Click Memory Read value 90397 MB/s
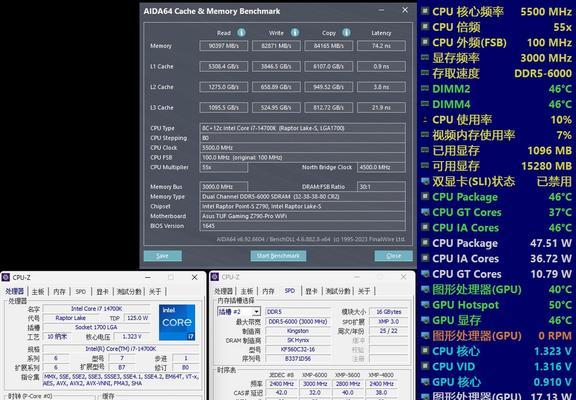The height and width of the screenshot is (400, 576). [223, 46]
